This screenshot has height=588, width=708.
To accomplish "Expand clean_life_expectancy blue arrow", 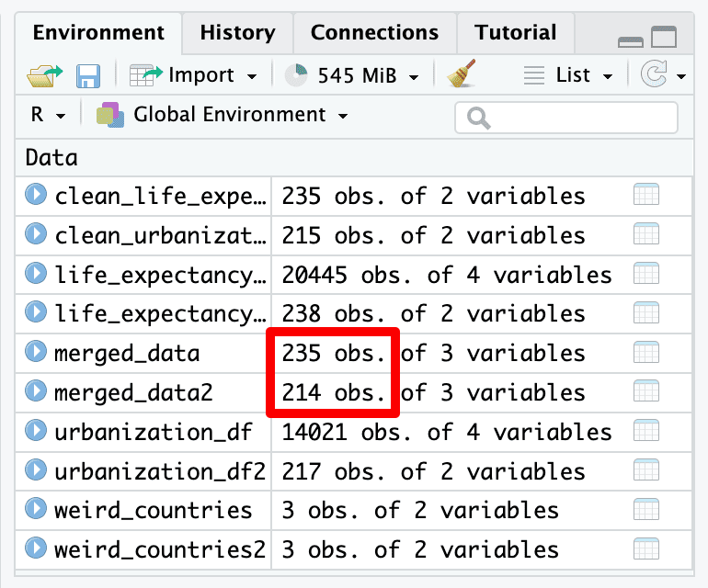I will coord(36,195).
